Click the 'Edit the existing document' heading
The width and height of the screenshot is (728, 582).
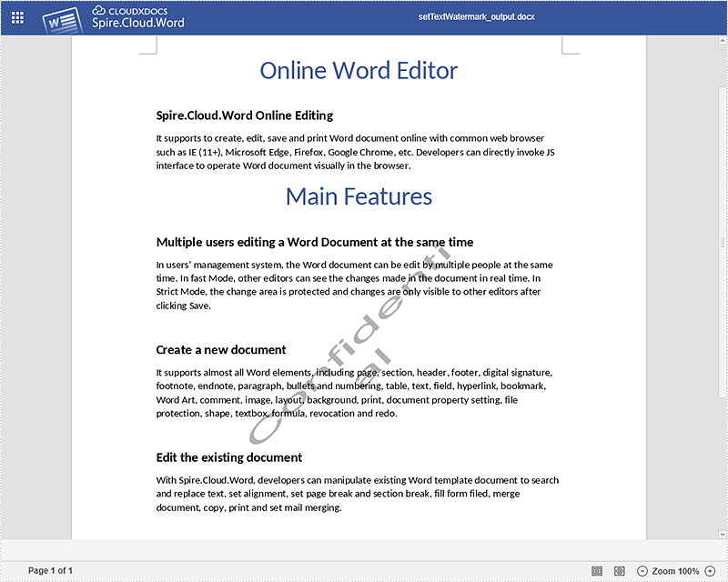point(229,457)
